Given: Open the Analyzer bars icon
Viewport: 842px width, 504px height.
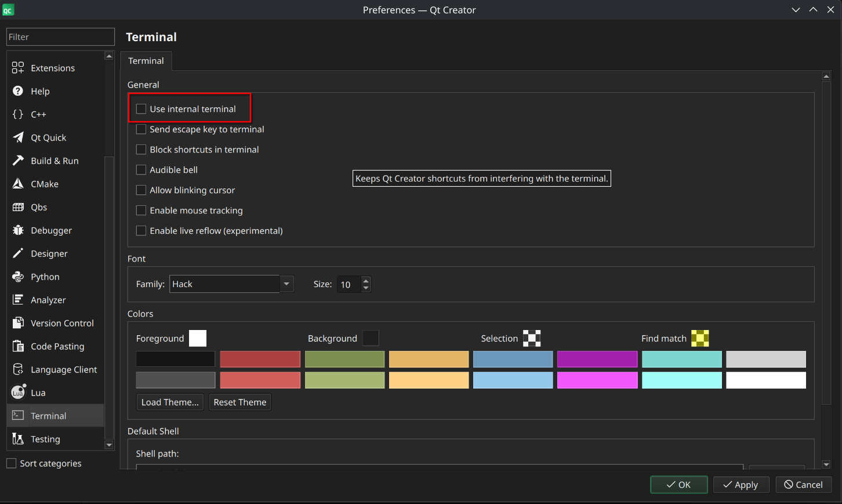Looking at the screenshot, I should coord(18,300).
